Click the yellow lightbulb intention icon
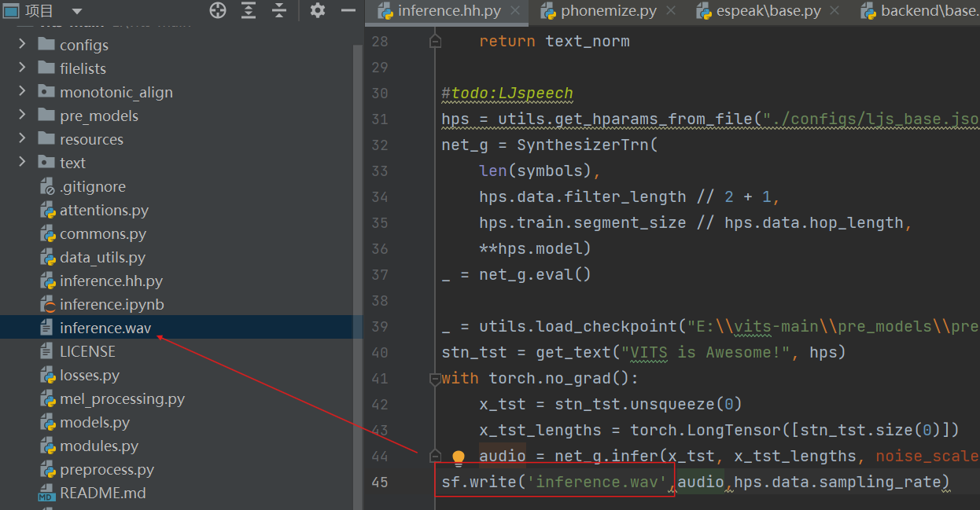Viewport: 980px width, 510px height. tap(459, 457)
